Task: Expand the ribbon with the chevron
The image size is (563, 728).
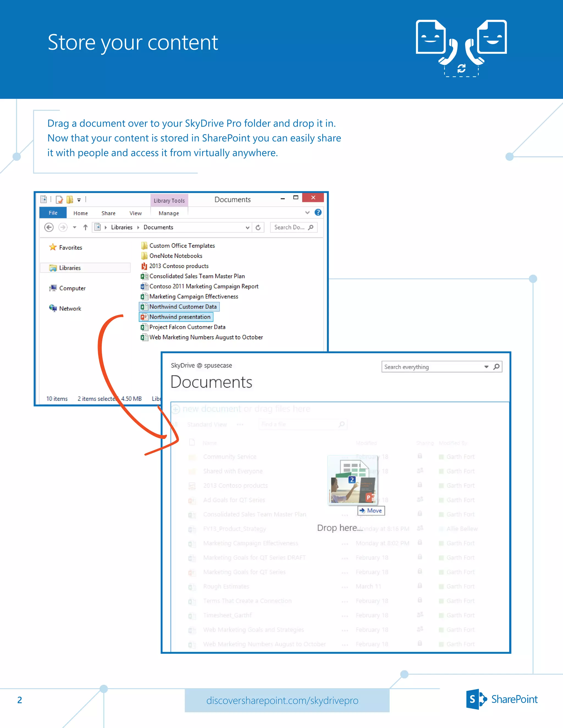Action: (x=308, y=212)
